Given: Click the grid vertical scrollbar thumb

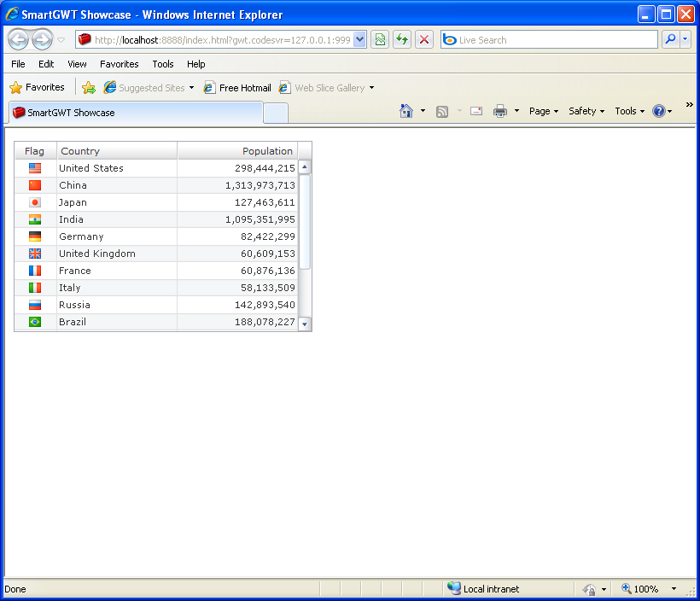Looking at the screenshot, I should (305, 222).
